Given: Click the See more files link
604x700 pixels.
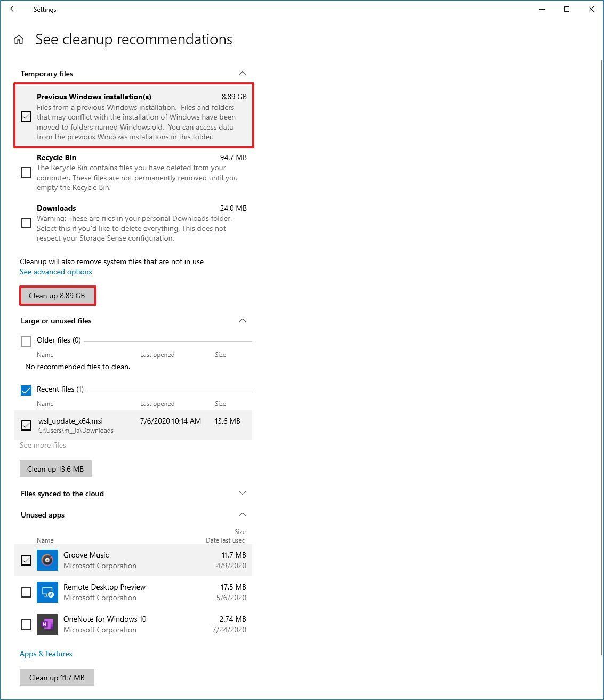Looking at the screenshot, I should click(x=43, y=445).
